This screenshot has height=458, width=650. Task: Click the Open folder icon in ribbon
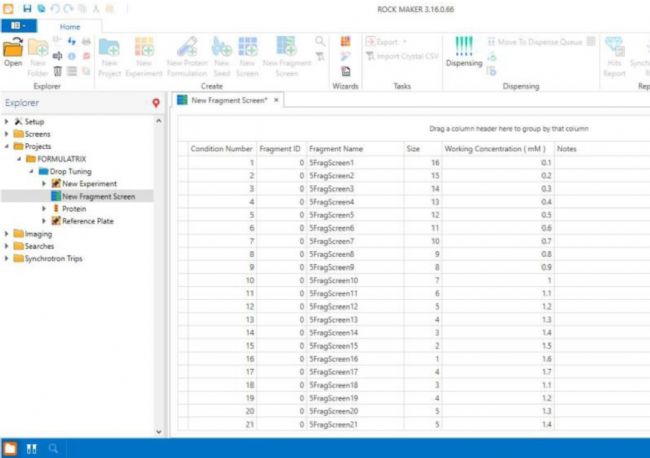click(13, 48)
